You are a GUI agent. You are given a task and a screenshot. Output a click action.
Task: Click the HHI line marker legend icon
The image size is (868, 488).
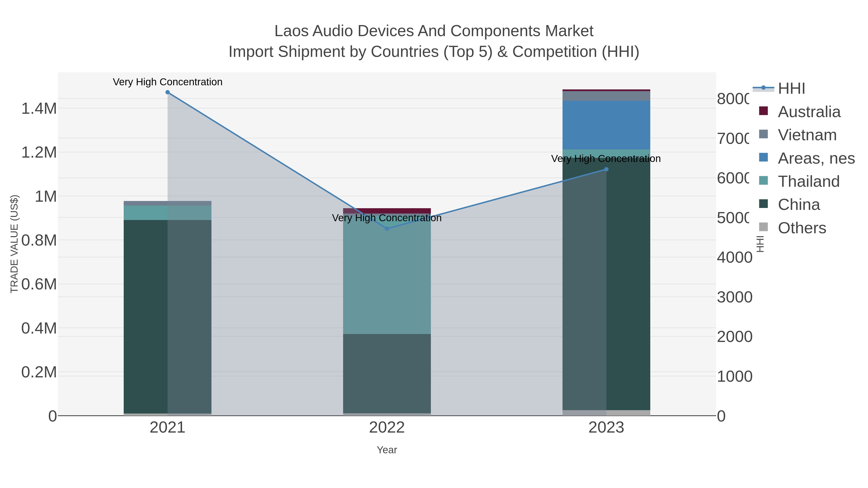pos(764,88)
